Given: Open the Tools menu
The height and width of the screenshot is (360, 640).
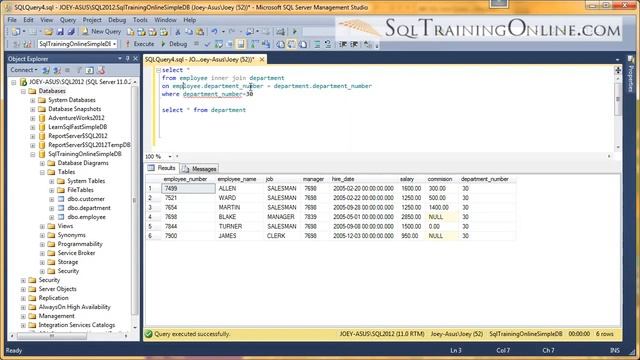Looking at the screenshot, I should click(x=140, y=20).
